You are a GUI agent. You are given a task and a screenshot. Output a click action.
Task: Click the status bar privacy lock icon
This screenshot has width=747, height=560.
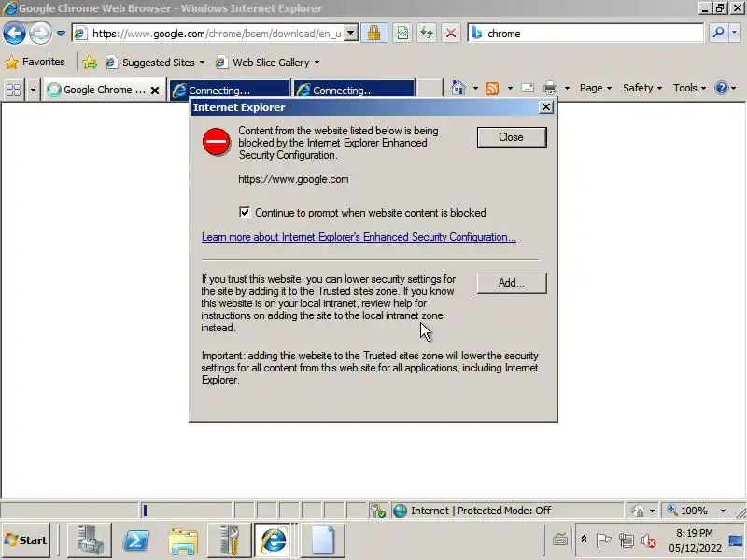pos(637,511)
